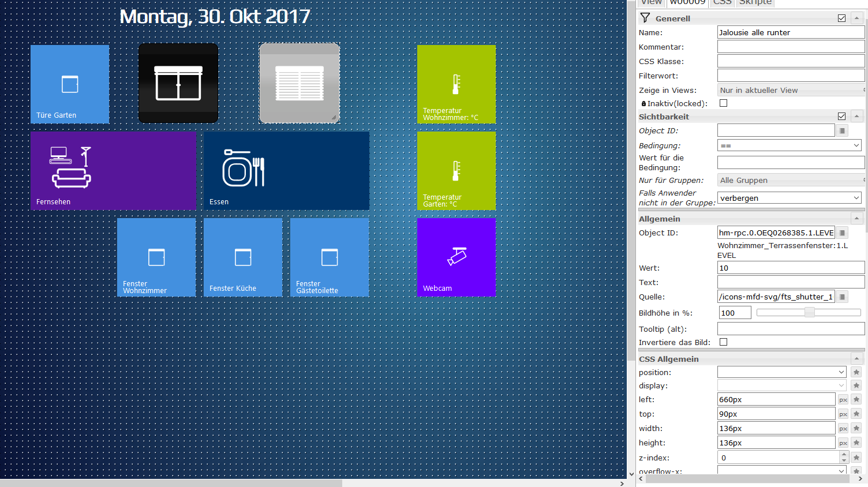The height and width of the screenshot is (487, 868).
Task: Toggle the Generell section checkbox
Action: [x=841, y=18]
